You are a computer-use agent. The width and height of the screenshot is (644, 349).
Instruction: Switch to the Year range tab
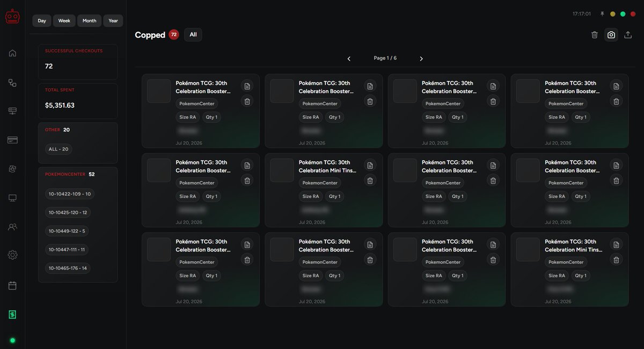coord(113,20)
